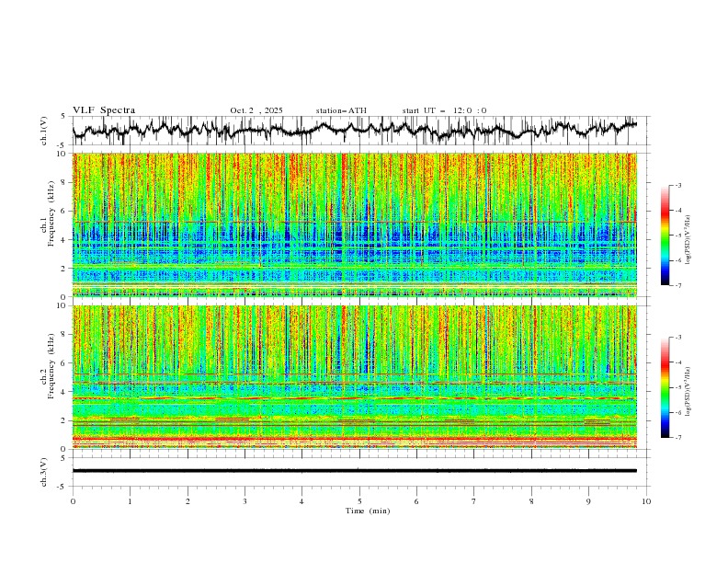728x563 pixels.
Task: Click the "-6" value on ch.2 color bar
Action: pos(677,412)
